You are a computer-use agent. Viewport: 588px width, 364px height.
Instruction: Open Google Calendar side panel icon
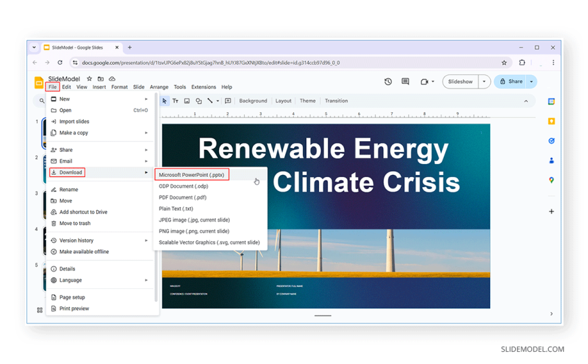[552, 101]
